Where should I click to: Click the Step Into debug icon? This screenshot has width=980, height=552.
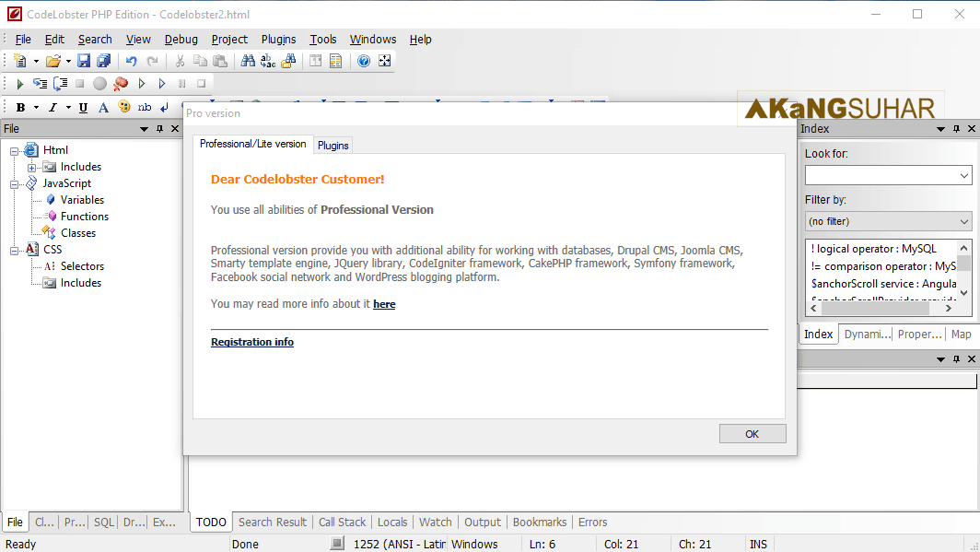click(40, 83)
